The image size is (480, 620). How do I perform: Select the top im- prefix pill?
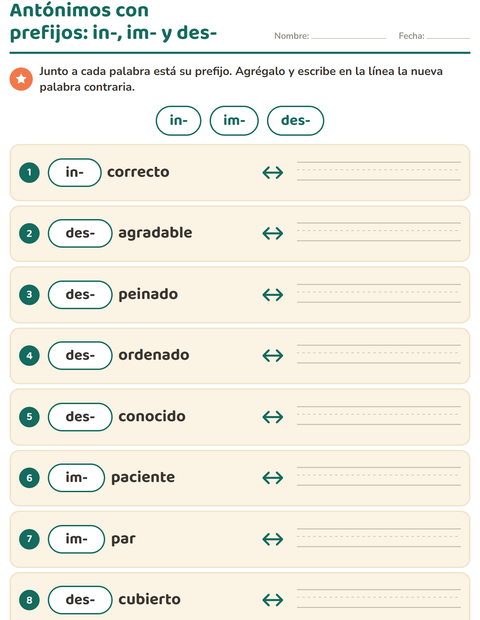pos(234,121)
